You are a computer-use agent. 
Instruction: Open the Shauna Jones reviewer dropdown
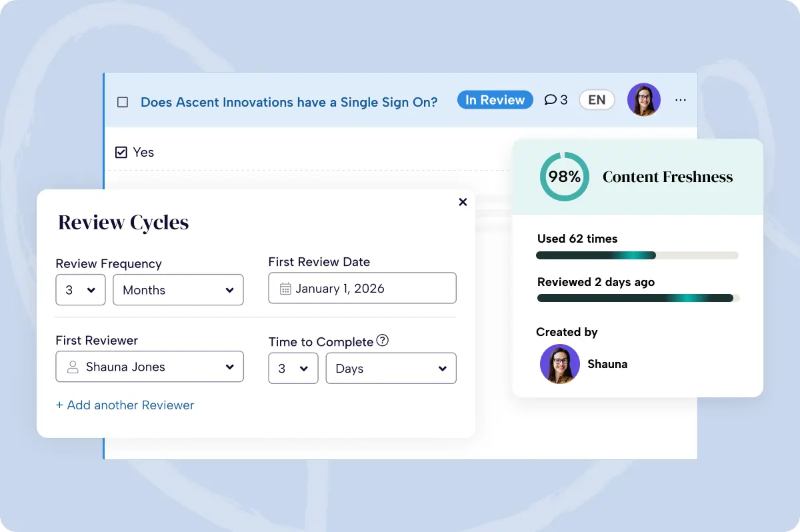click(x=149, y=367)
